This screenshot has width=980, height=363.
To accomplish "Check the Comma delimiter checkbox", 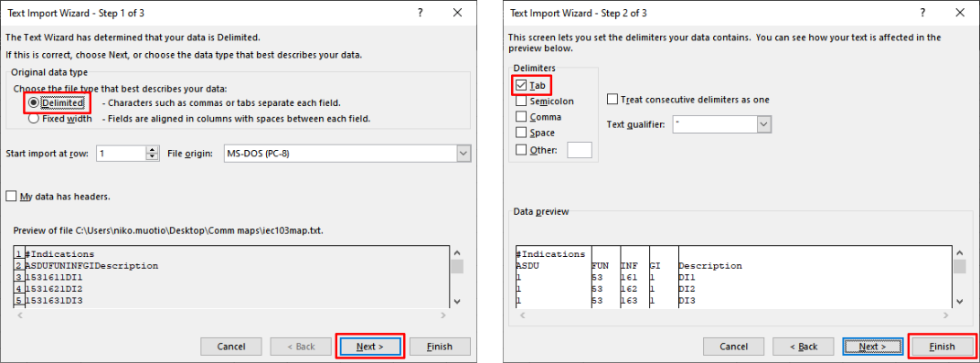I will coord(521,116).
